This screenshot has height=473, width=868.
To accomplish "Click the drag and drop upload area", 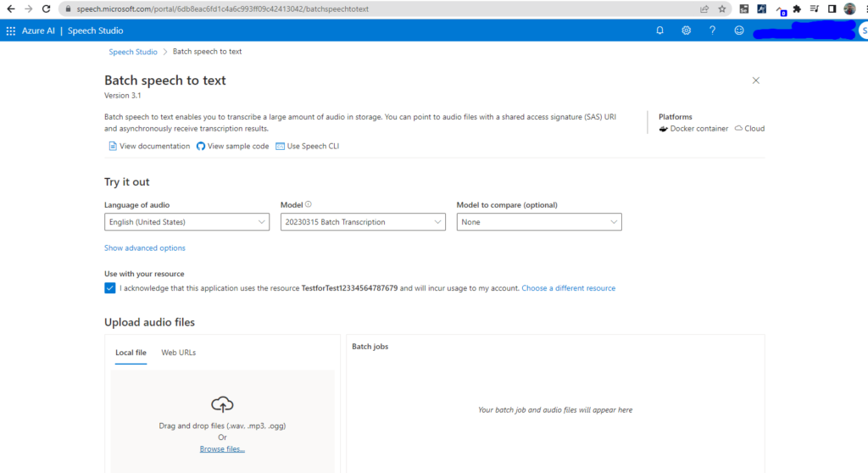I will [222, 421].
